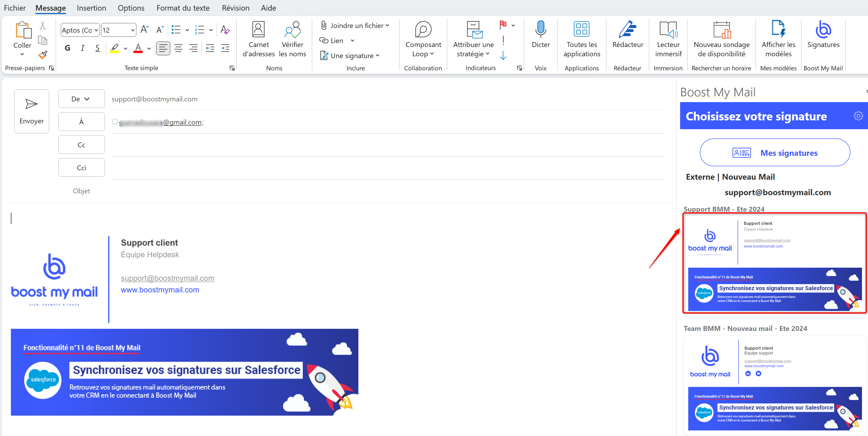Click the Envoyer send button
The width and height of the screenshot is (868, 436).
click(x=32, y=111)
